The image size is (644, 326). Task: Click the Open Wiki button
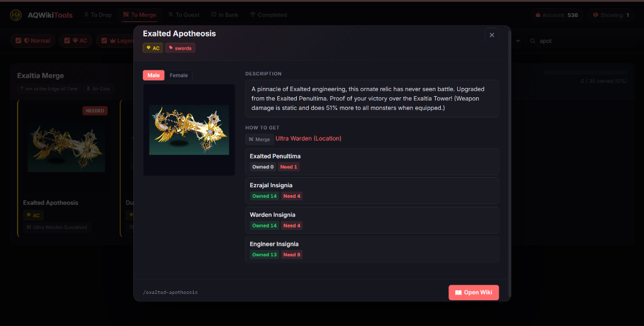[474, 292]
